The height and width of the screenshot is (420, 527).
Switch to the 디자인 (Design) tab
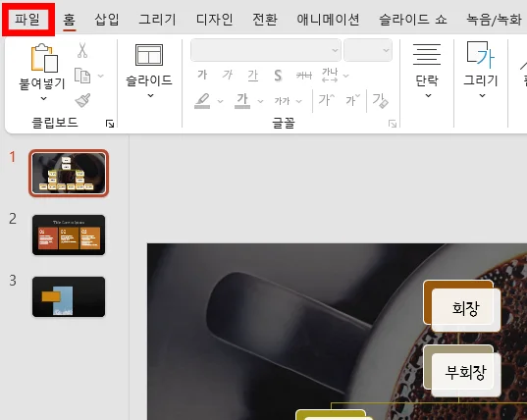(x=214, y=20)
